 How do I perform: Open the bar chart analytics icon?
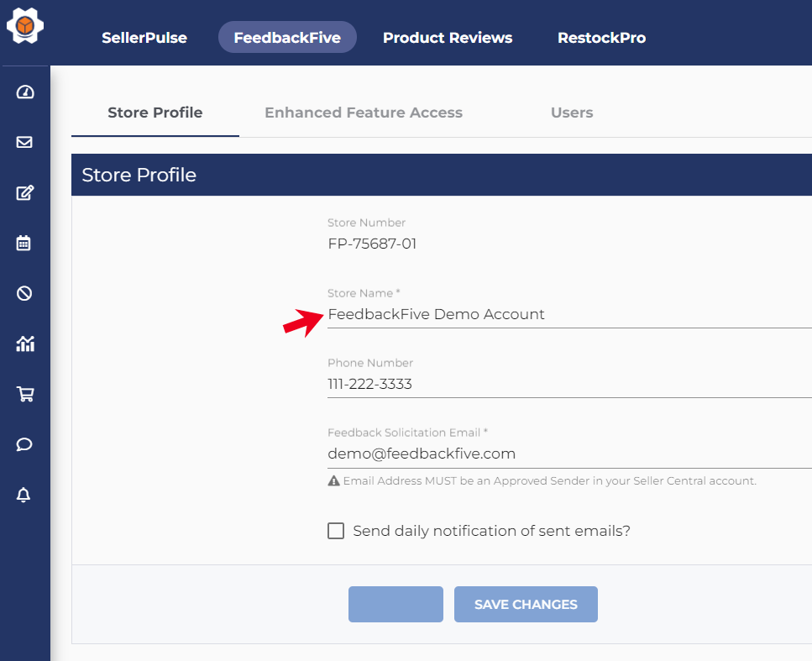[24, 344]
